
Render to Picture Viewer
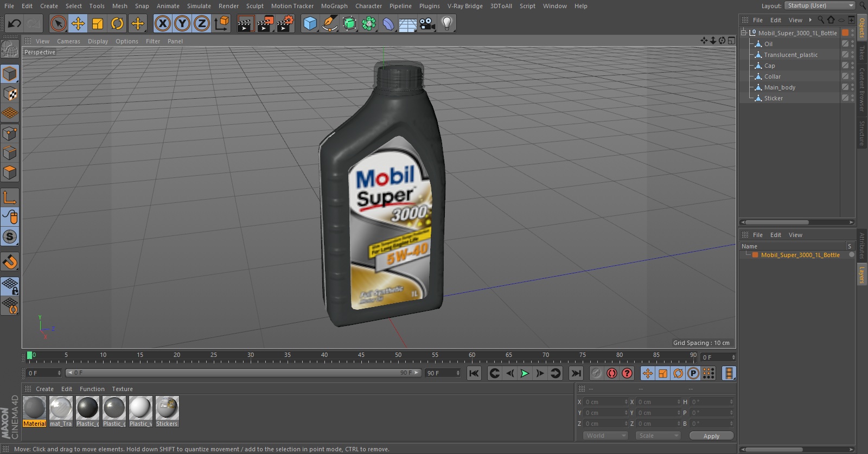[265, 23]
